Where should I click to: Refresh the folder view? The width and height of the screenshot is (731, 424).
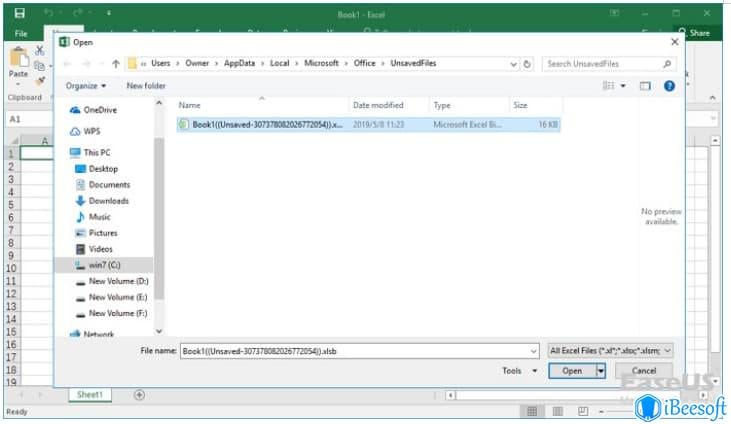[527, 64]
